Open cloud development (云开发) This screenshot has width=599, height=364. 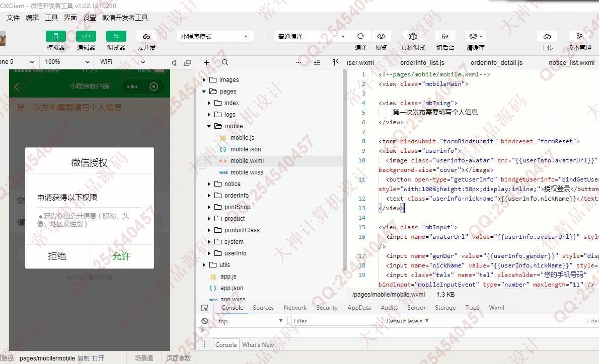pos(146,36)
